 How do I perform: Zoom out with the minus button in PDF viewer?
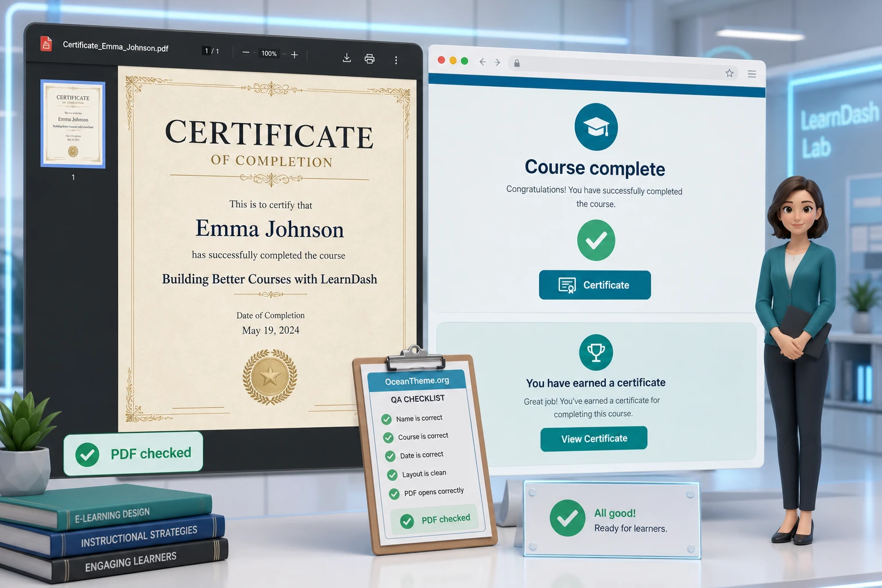[246, 52]
